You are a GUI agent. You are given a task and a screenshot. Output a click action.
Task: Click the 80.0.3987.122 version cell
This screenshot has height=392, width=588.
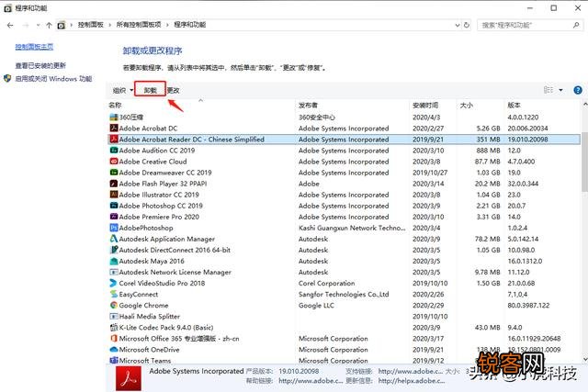[528, 305]
